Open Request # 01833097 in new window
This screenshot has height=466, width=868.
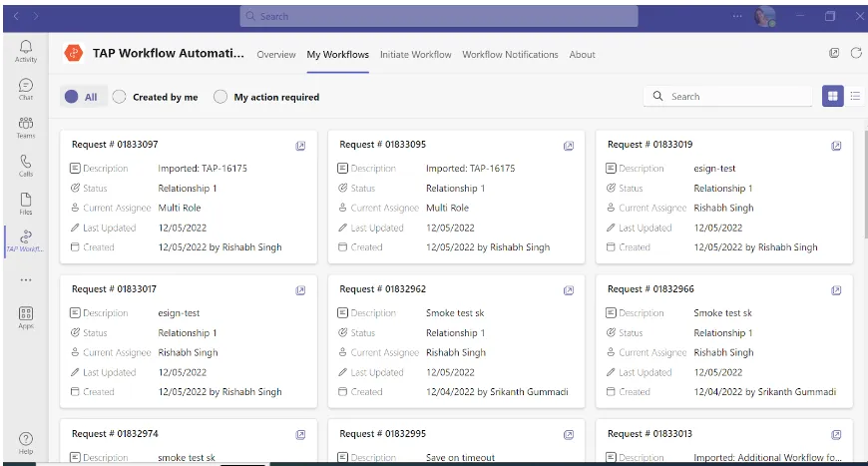(x=300, y=146)
